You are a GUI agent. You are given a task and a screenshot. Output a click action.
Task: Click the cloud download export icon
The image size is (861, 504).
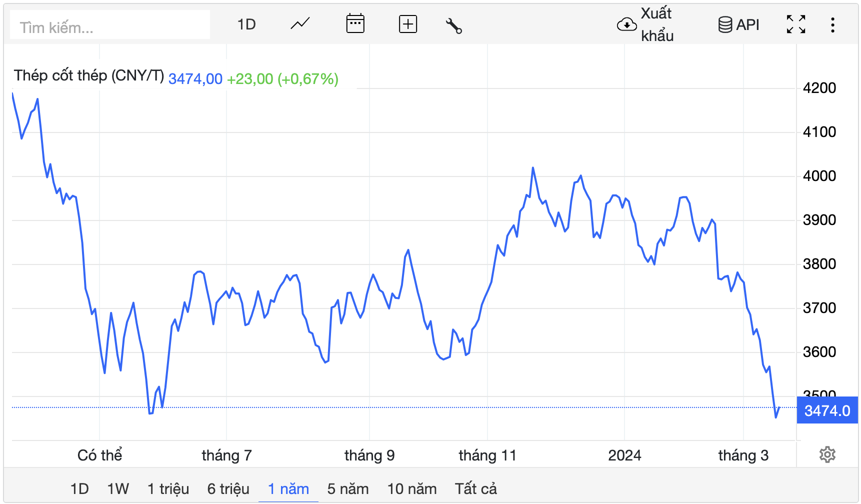626,24
